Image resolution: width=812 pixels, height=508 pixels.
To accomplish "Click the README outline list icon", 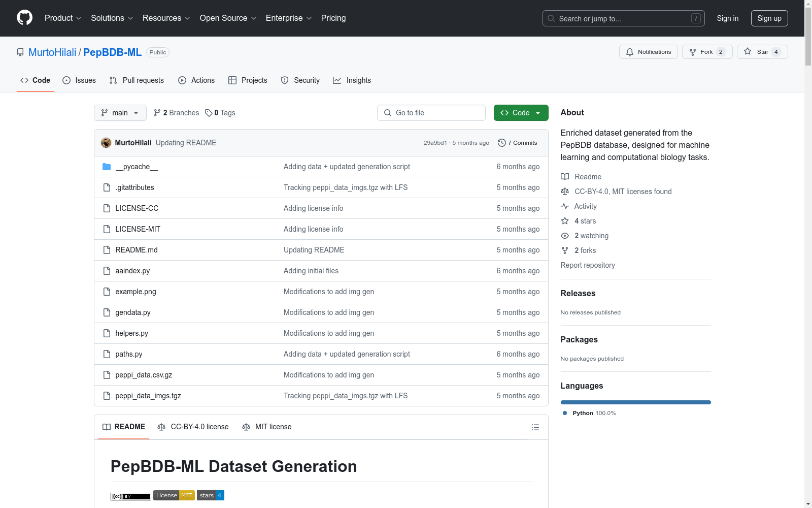I will tap(535, 427).
